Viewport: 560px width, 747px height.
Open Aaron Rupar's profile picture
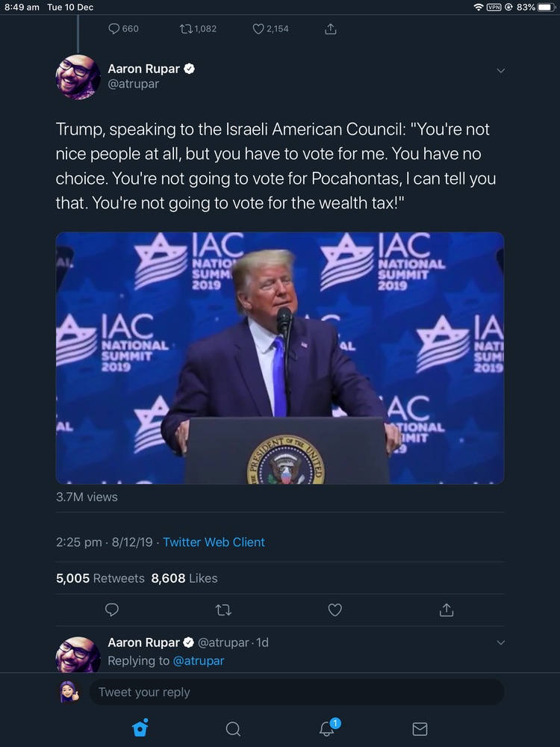coord(78,77)
